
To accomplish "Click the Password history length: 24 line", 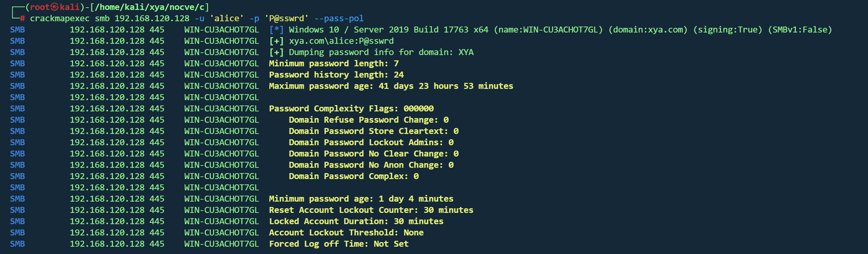I will coord(336,75).
